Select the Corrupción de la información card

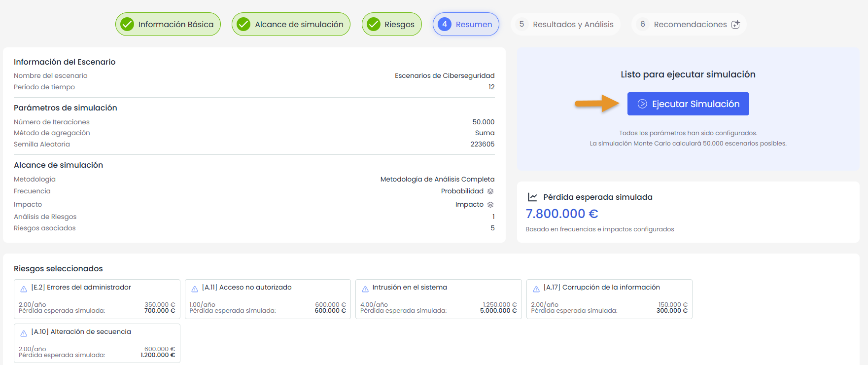tap(609, 299)
